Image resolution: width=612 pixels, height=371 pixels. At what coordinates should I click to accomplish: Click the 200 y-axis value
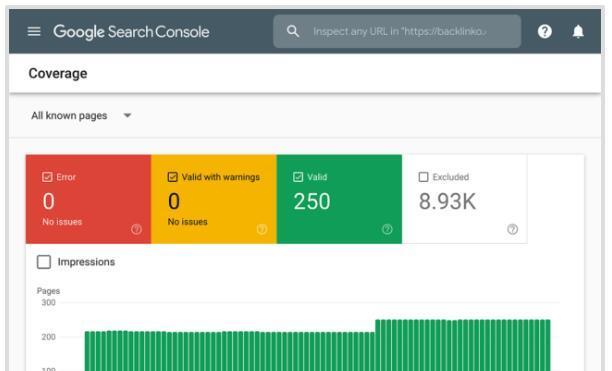pyautogui.click(x=48, y=337)
